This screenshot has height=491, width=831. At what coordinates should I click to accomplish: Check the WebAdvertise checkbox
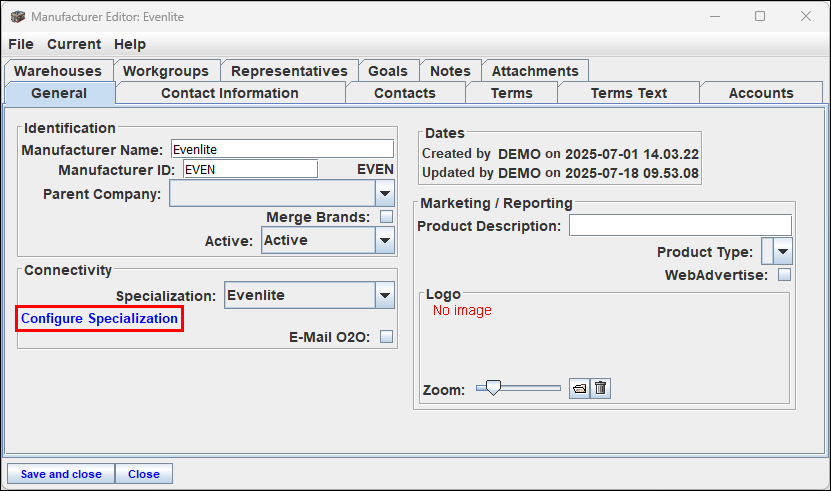[784, 275]
